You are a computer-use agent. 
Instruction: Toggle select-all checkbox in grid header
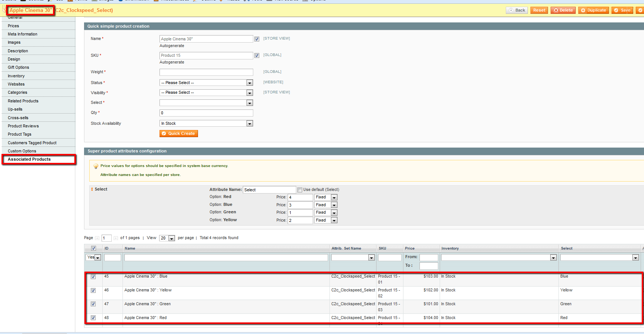click(x=93, y=248)
